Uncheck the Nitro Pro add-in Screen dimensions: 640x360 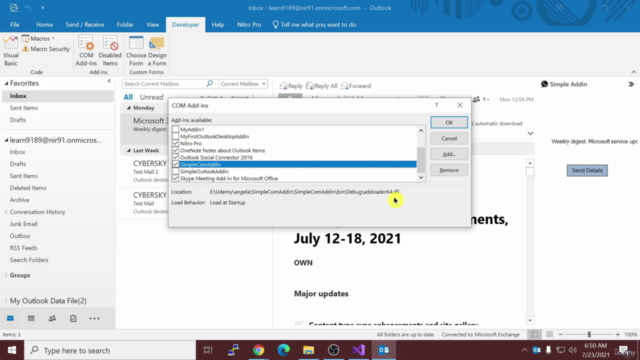pos(176,143)
